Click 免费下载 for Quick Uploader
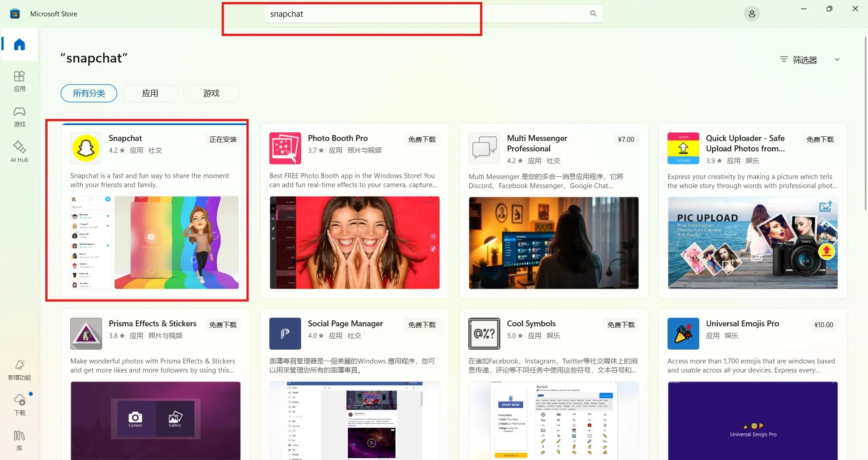 (820, 140)
